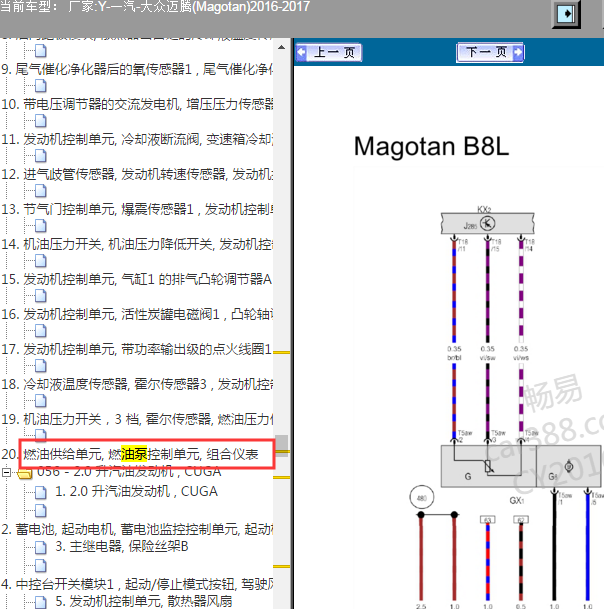Select item 18. 冷却液温度传感器, 霍尔传感器3
This screenshot has height=609, width=604.
(x=137, y=384)
